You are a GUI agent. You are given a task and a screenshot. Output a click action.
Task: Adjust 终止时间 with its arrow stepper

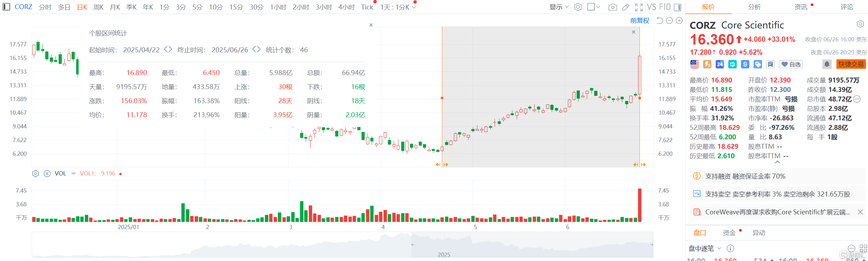[257, 49]
